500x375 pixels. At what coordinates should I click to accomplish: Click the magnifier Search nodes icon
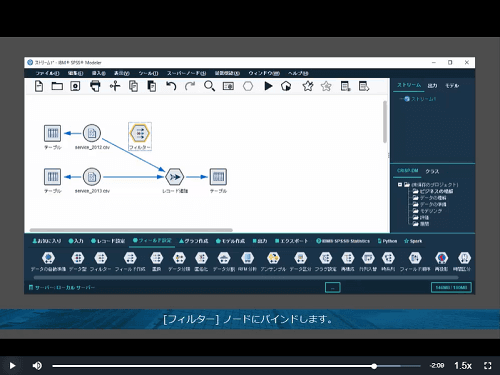[209, 86]
